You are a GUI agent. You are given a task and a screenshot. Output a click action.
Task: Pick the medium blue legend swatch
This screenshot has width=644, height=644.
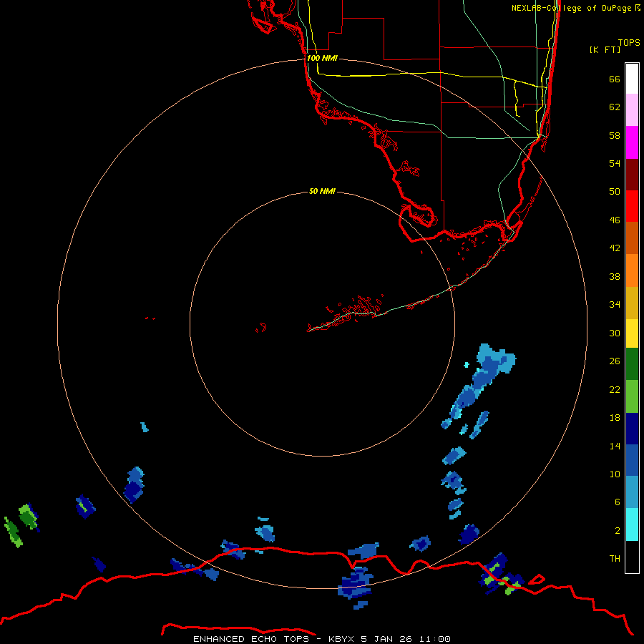click(632, 460)
